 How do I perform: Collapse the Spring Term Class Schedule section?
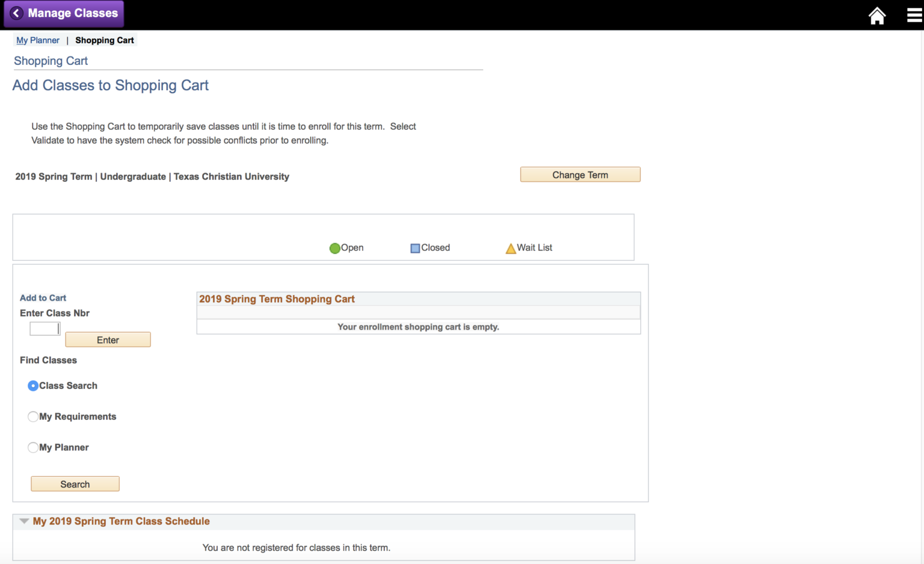coord(24,521)
